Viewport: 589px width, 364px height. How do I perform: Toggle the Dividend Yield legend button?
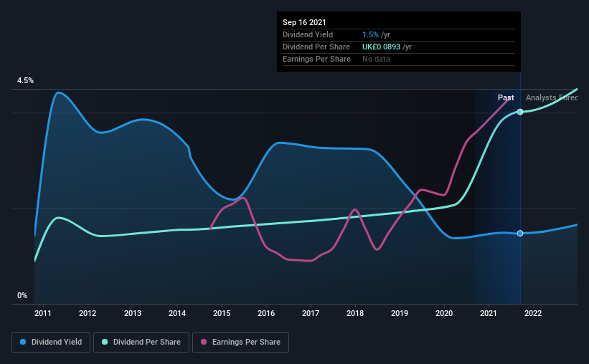(51, 343)
